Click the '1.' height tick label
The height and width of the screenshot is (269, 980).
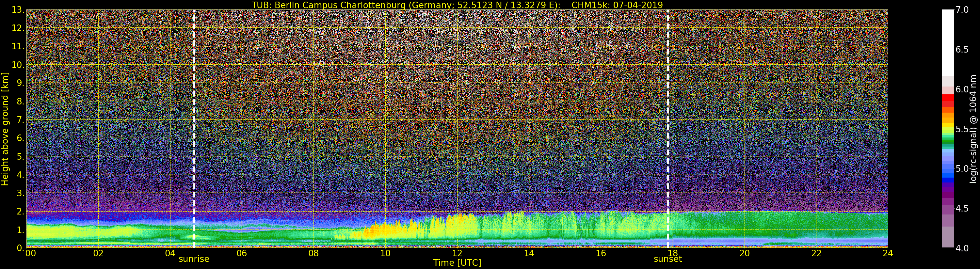coord(21,229)
